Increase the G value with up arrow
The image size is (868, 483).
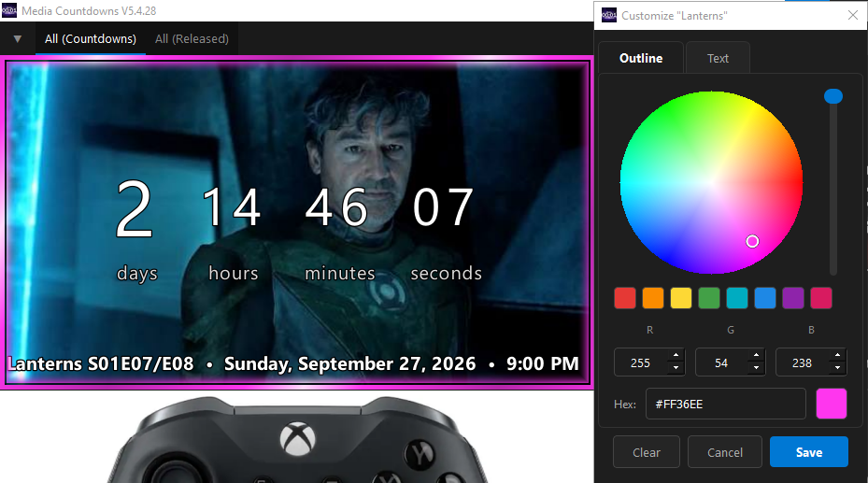click(x=756, y=355)
